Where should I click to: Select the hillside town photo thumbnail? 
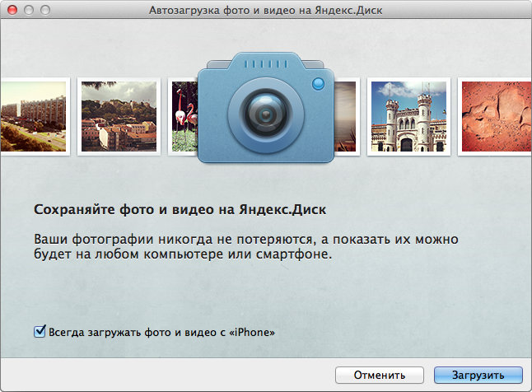[119, 116]
